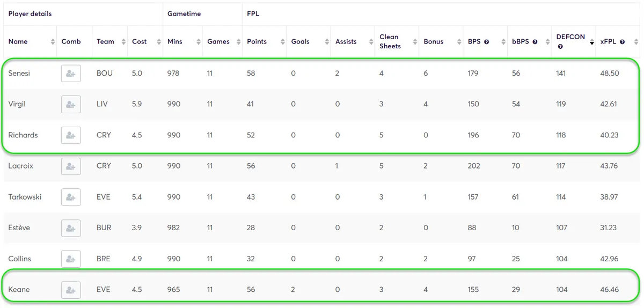Screen dimensions: 644x308
Task: Add Lacroix to comparison
Action: point(71,166)
